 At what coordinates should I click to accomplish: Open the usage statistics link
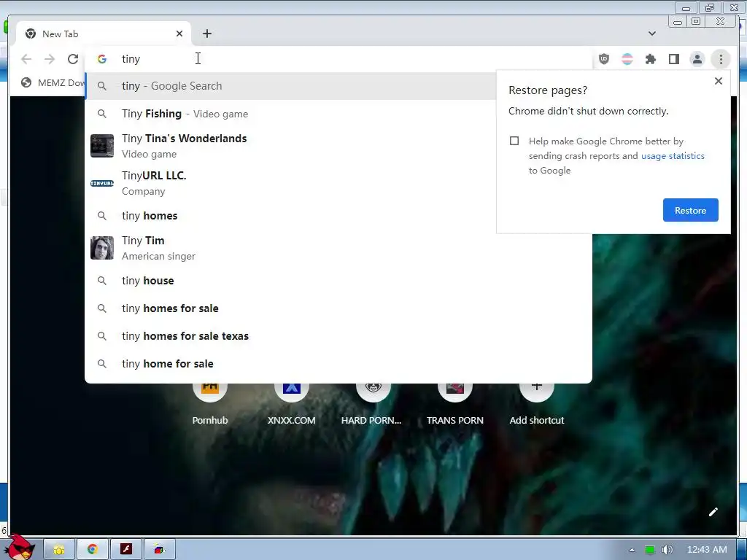click(673, 156)
